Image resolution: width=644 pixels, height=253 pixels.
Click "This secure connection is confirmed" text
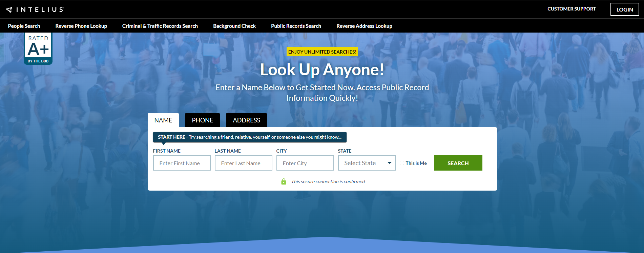328,181
